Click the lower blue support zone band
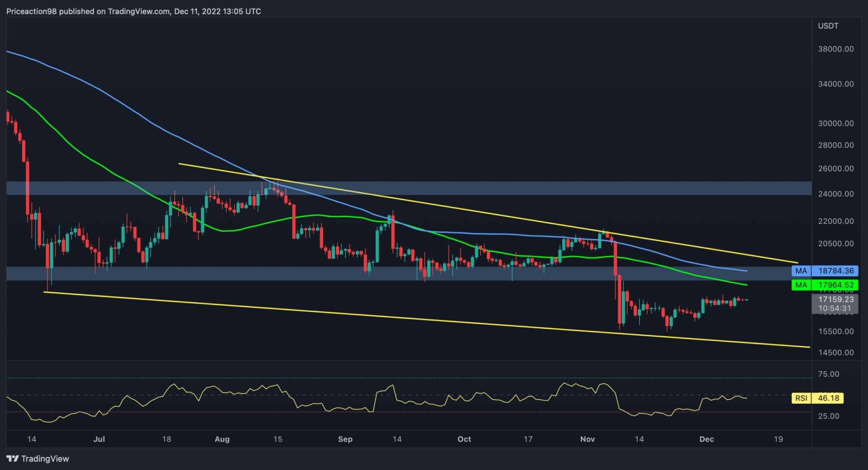Image resolution: width=868 pixels, height=470 pixels. pos(254,274)
